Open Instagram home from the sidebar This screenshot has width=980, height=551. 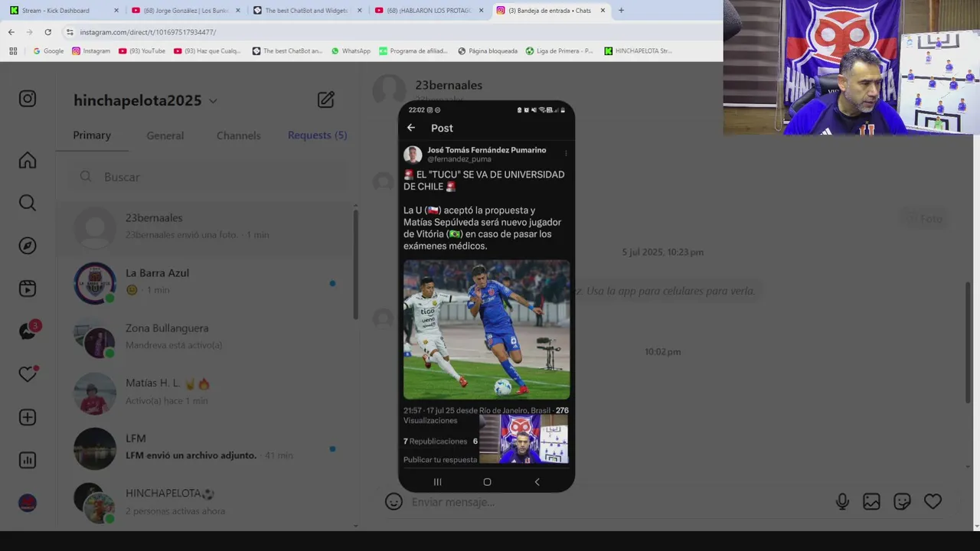pyautogui.click(x=28, y=160)
